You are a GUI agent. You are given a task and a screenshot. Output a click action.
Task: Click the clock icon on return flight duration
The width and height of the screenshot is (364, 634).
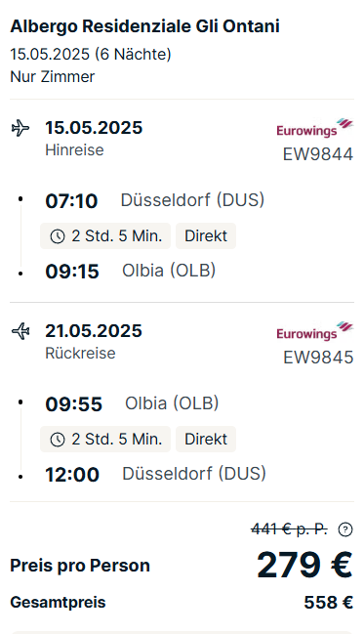pyautogui.click(x=58, y=439)
